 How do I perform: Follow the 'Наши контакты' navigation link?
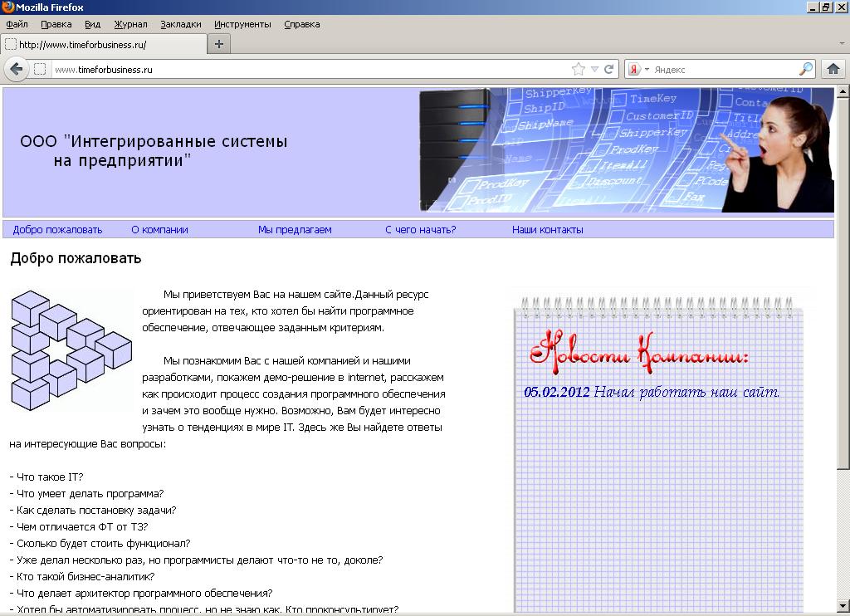coord(547,230)
